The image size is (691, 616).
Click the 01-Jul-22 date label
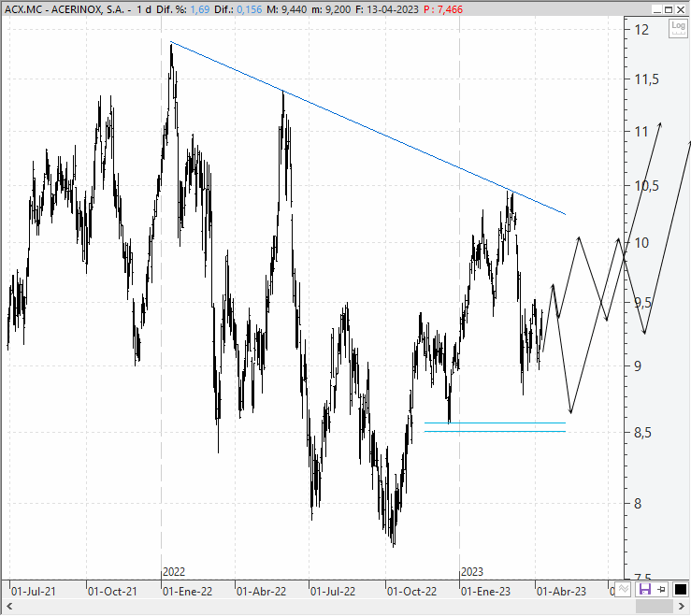pos(333,591)
